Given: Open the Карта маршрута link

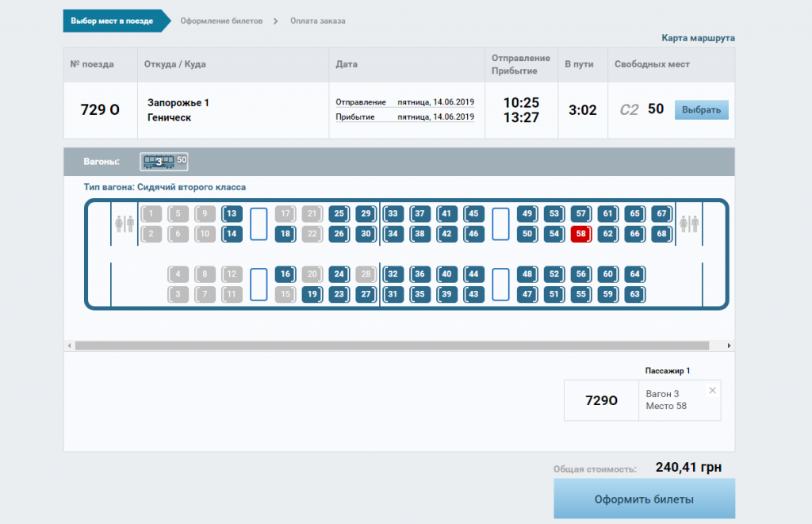Looking at the screenshot, I should click(698, 38).
